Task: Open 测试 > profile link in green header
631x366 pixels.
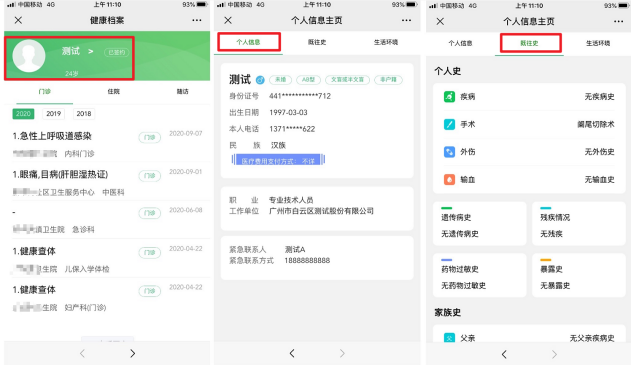Action: [x=78, y=51]
